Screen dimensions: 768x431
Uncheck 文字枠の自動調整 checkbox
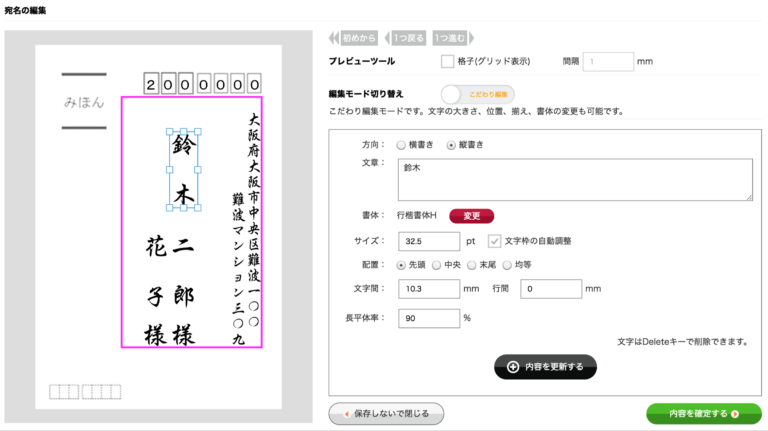tap(494, 241)
